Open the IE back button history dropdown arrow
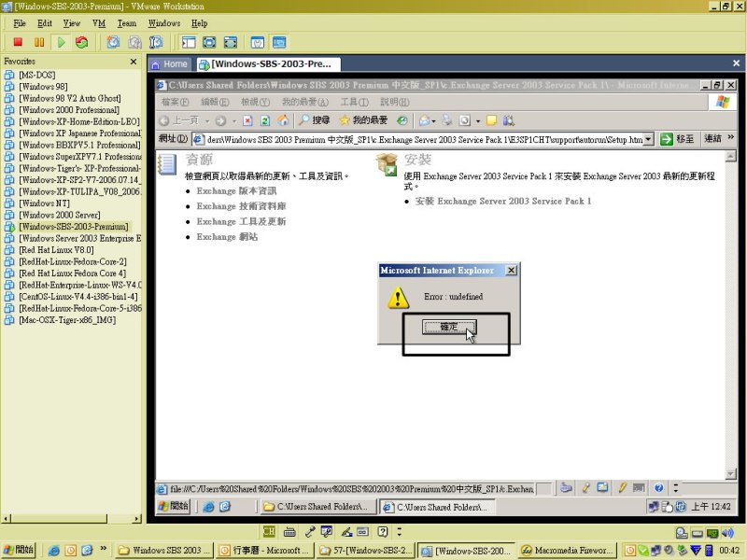 click(207, 121)
